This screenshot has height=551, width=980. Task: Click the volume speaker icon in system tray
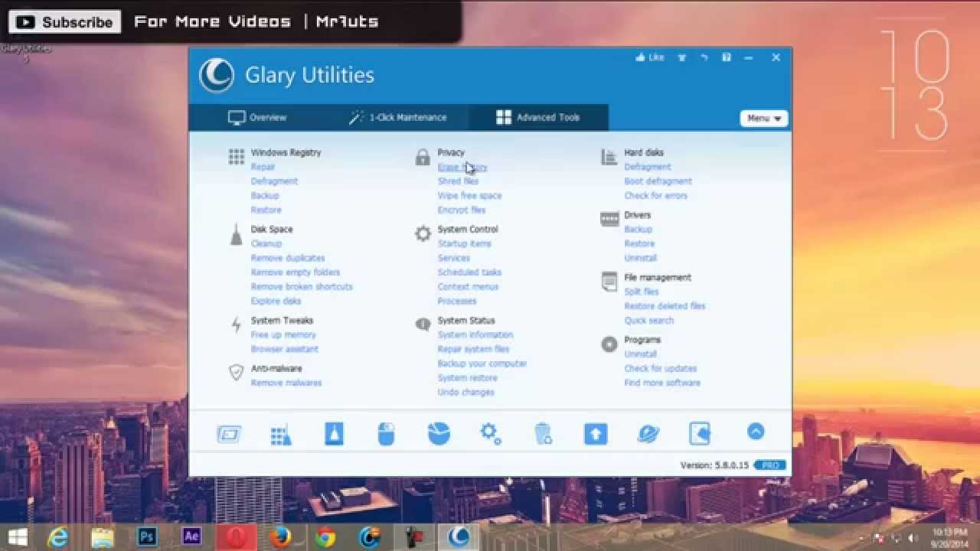[913, 537]
